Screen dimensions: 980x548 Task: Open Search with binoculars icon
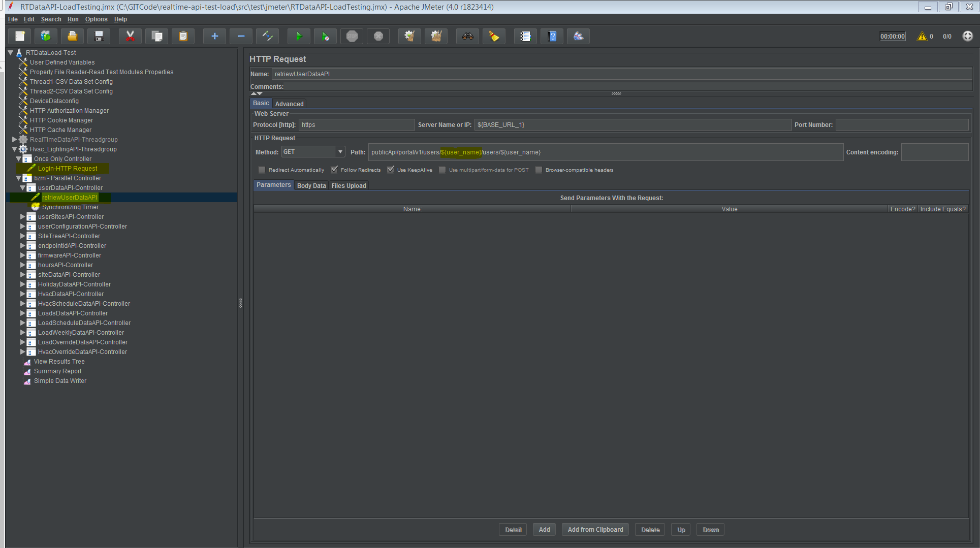(x=468, y=36)
